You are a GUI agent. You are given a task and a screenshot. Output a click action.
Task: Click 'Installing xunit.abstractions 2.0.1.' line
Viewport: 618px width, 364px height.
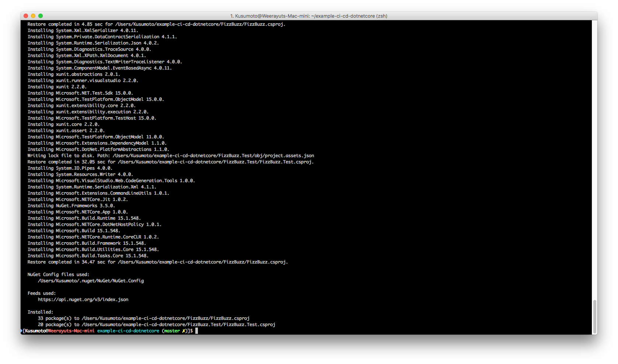point(74,74)
